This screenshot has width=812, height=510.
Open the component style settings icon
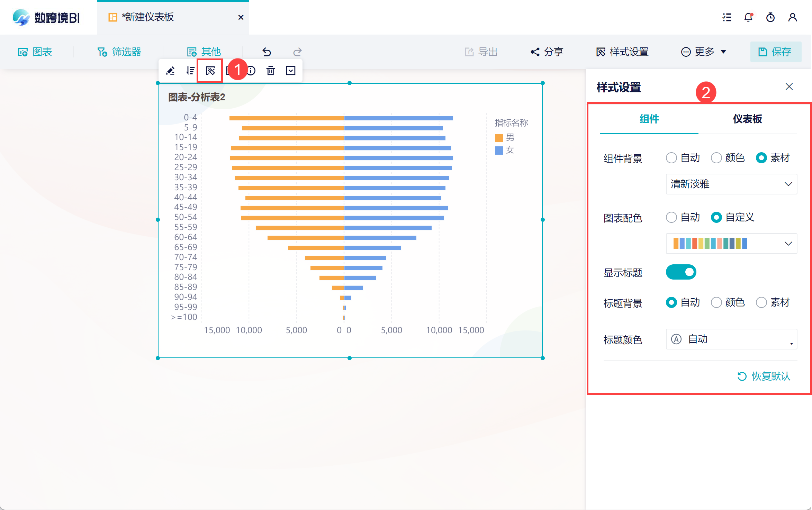(x=210, y=71)
